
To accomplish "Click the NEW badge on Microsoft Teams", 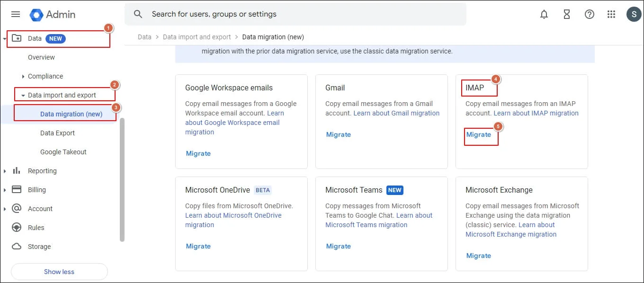I will point(395,190).
